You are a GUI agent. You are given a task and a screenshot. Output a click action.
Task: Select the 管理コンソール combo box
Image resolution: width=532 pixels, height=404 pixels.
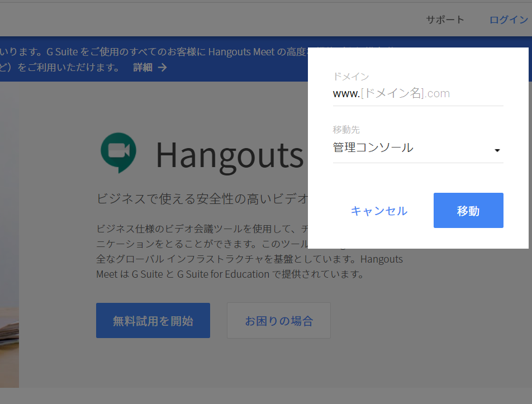click(x=418, y=148)
